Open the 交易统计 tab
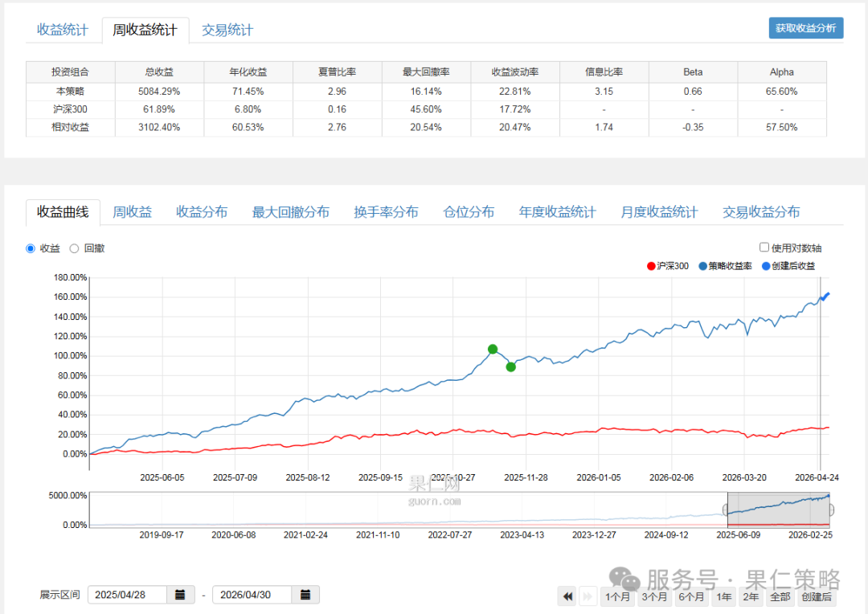This screenshot has height=614, width=868. [x=227, y=30]
